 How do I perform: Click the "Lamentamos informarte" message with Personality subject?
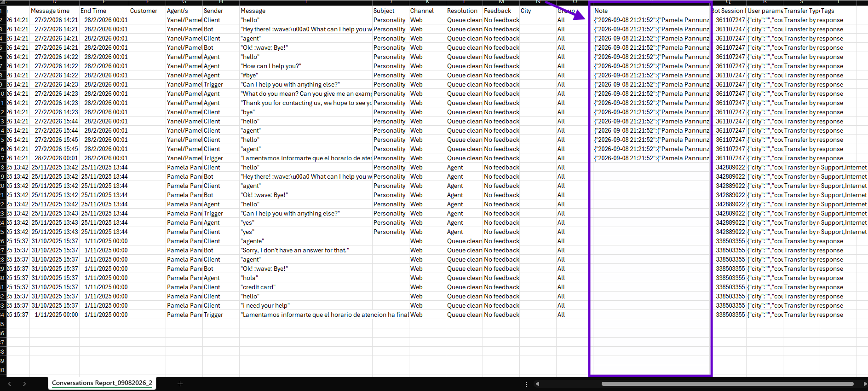pos(306,158)
